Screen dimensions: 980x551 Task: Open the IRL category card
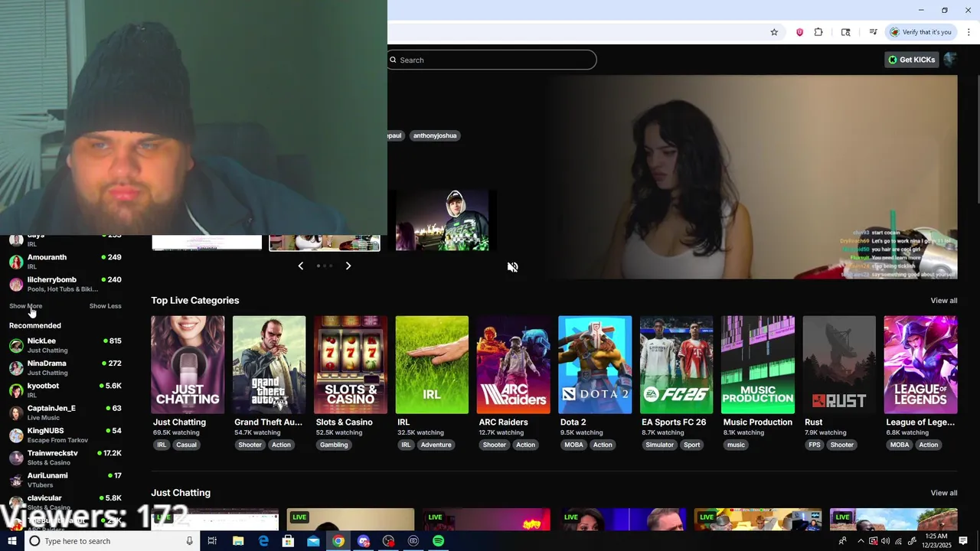coord(432,365)
